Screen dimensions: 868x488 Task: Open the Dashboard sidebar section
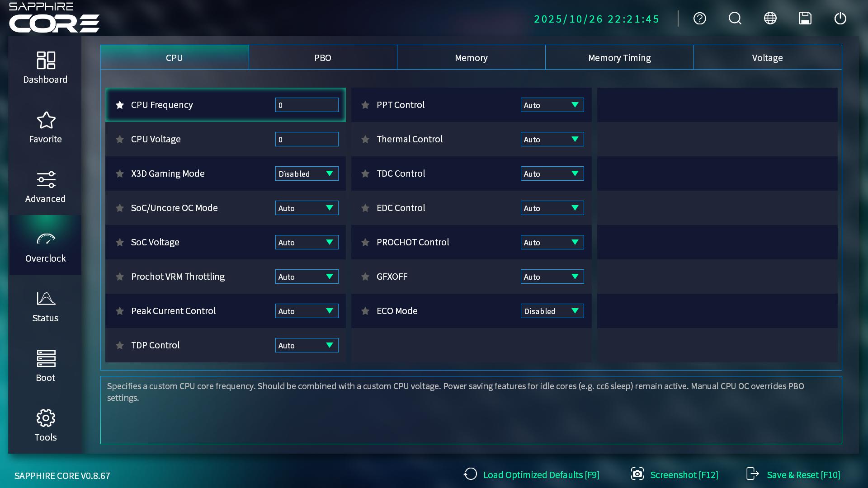click(45, 68)
